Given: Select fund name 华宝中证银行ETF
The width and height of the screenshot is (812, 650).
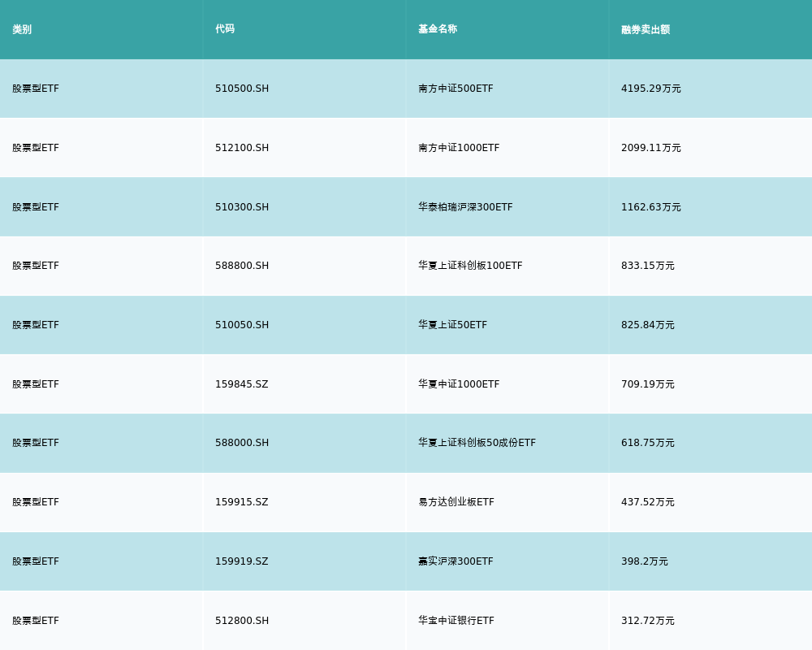Looking at the screenshot, I should tap(456, 621).
